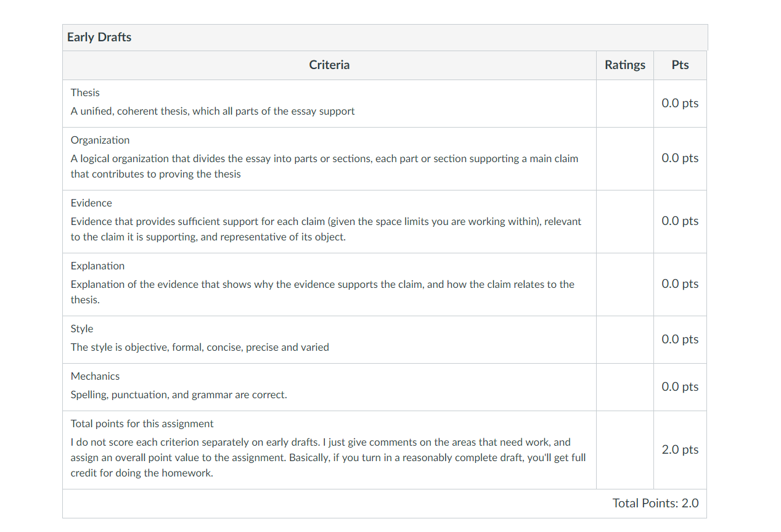
Task: Click the Early Drafts rubric title
Action: tap(99, 37)
